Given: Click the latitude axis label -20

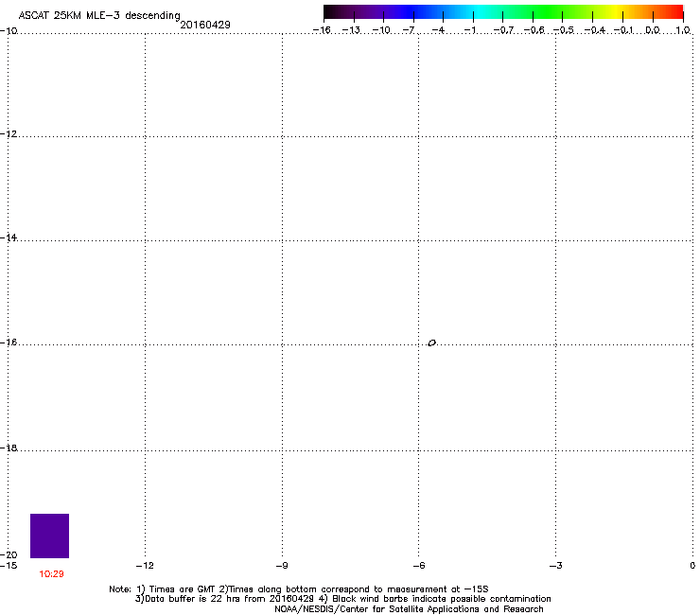Looking at the screenshot, I should 9,554.
